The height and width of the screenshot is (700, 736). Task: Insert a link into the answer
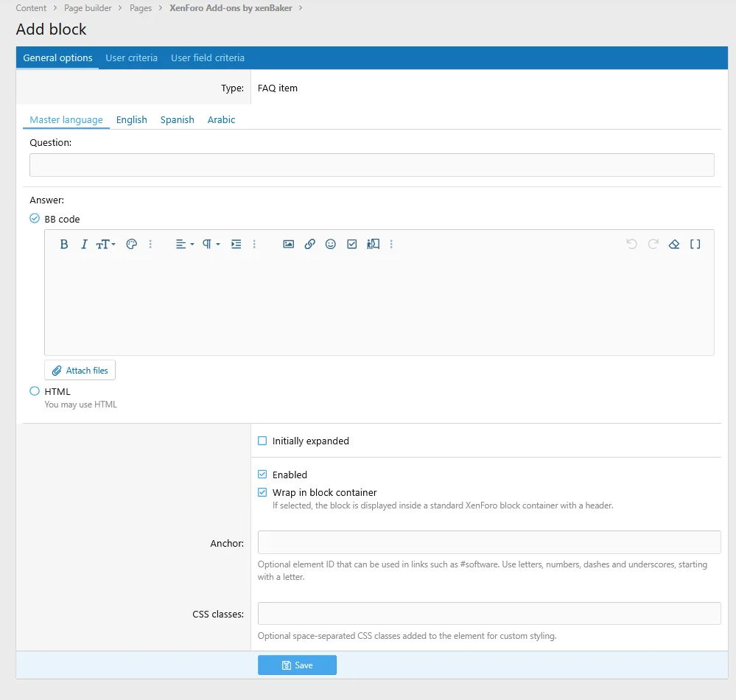(309, 244)
